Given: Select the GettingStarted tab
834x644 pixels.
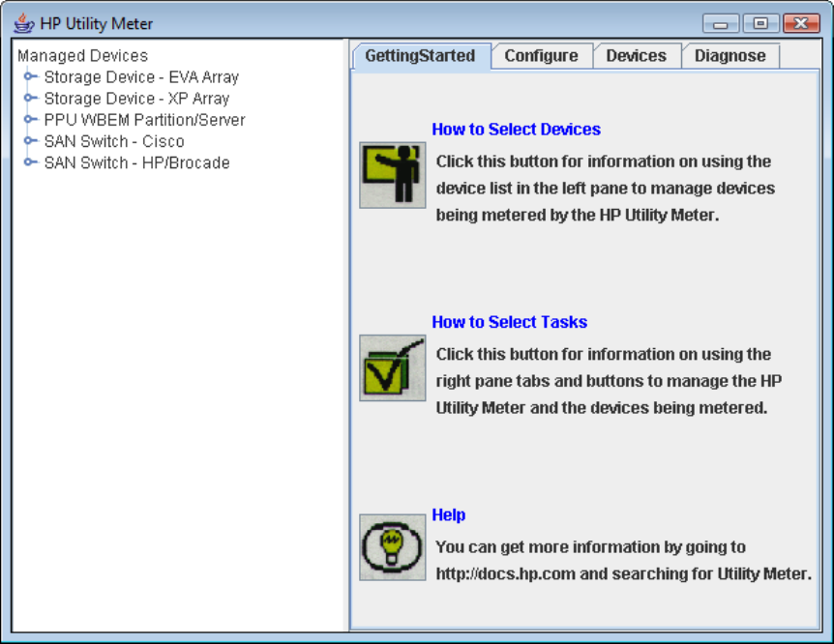Looking at the screenshot, I should pyautogui.click(x=420, y=56).
